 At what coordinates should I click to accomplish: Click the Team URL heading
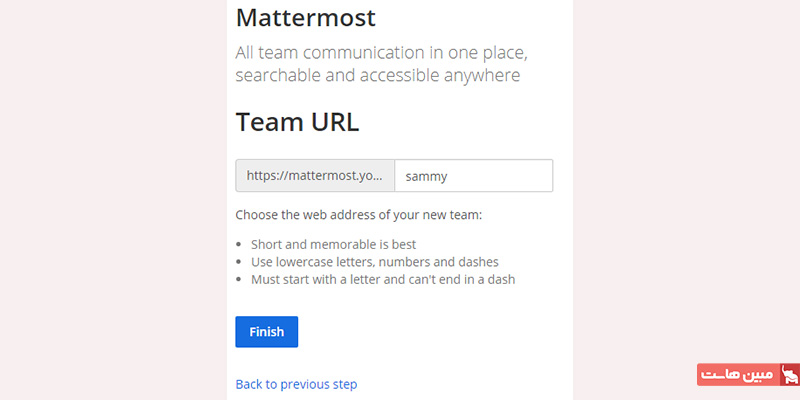point(297,122)
